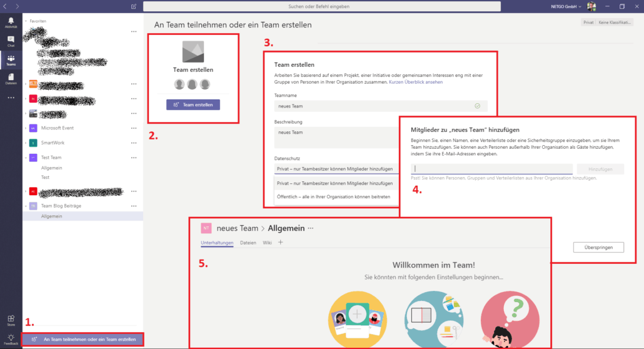Click purple Team erstellen button
644x349 pixels.
click(x=193, y=105)
